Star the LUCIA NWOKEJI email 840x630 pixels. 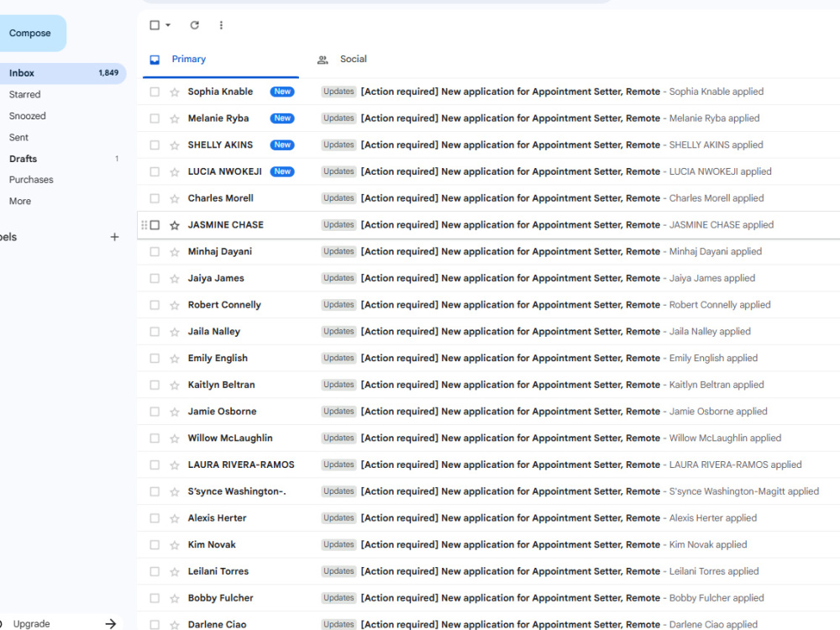[x=175, y=172]
